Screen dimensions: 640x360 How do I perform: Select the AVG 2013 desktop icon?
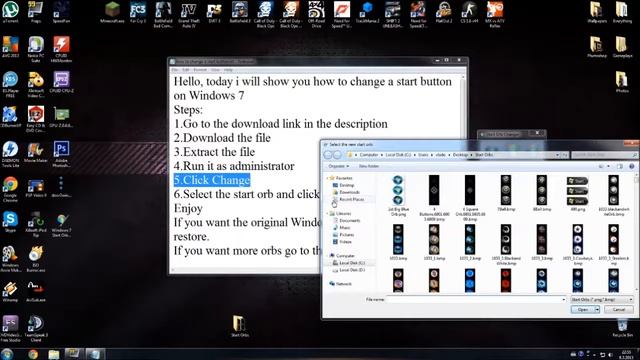(x=10, y=47)
